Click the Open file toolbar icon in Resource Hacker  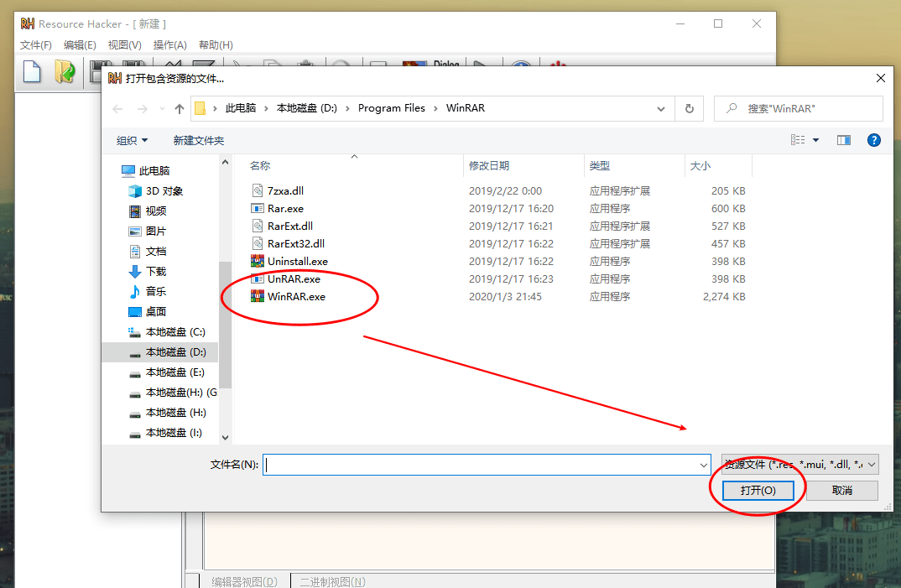(x=65, y=72)
